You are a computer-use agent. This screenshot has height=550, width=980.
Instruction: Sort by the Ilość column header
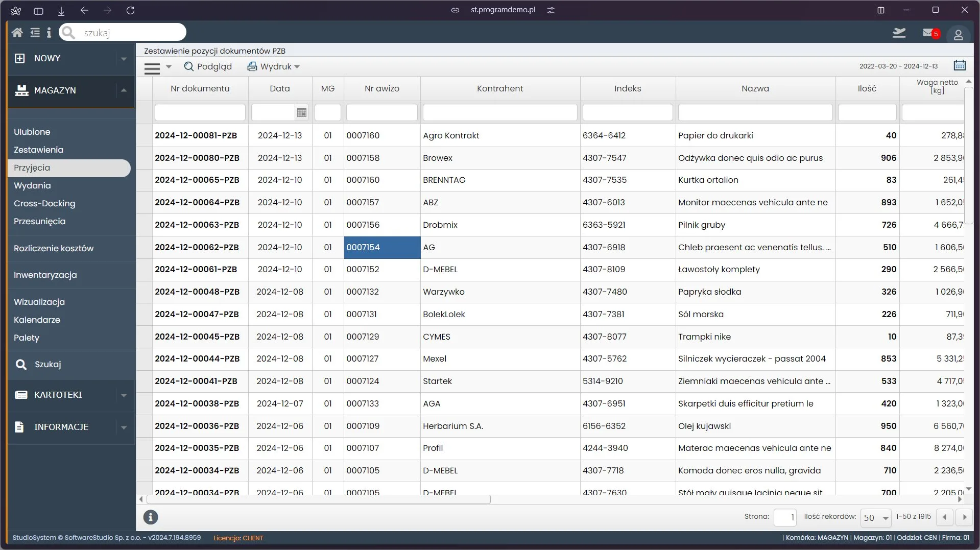click(x=867, y=88)
